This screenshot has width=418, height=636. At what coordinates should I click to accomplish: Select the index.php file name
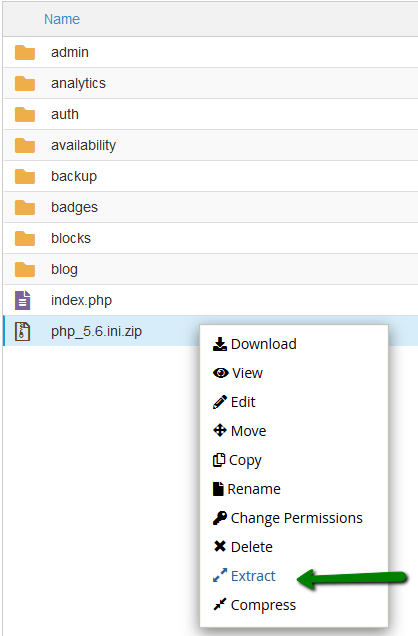pyautogui.click(x=81, y=301)
